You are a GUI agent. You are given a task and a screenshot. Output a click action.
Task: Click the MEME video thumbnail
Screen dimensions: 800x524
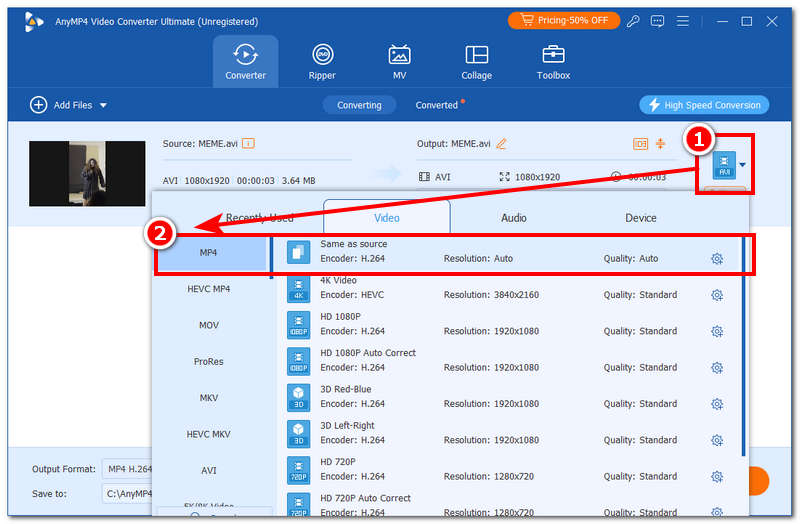87,173
